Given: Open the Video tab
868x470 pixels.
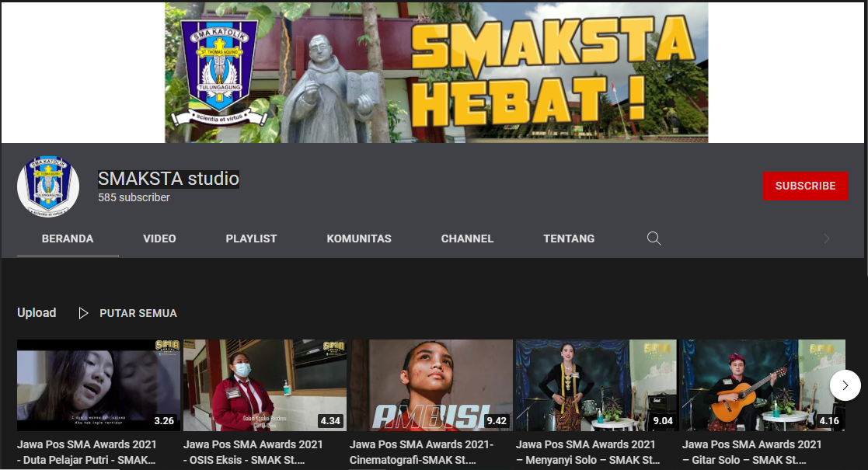Looking at the screenshot, I should point(159,238).
